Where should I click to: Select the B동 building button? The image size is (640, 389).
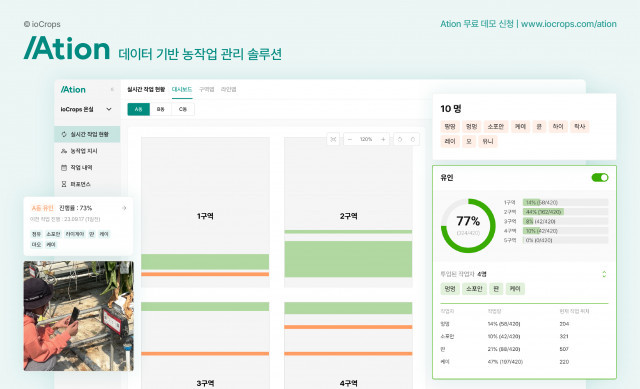click(160, 109)
